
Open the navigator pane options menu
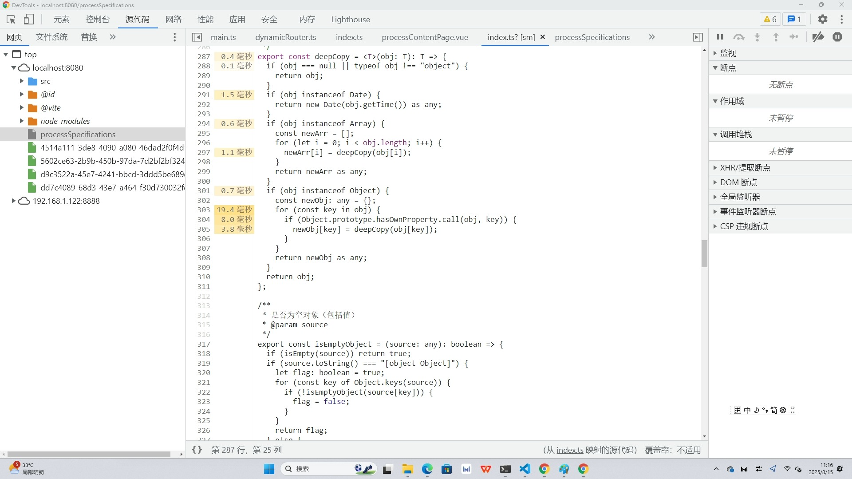pyautogui.click(x=174, y=37)
